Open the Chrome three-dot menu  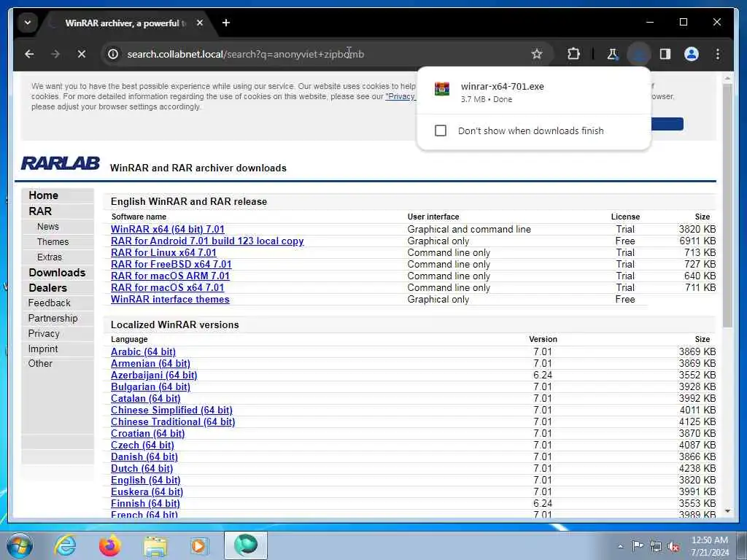click(x=718, y=54)
